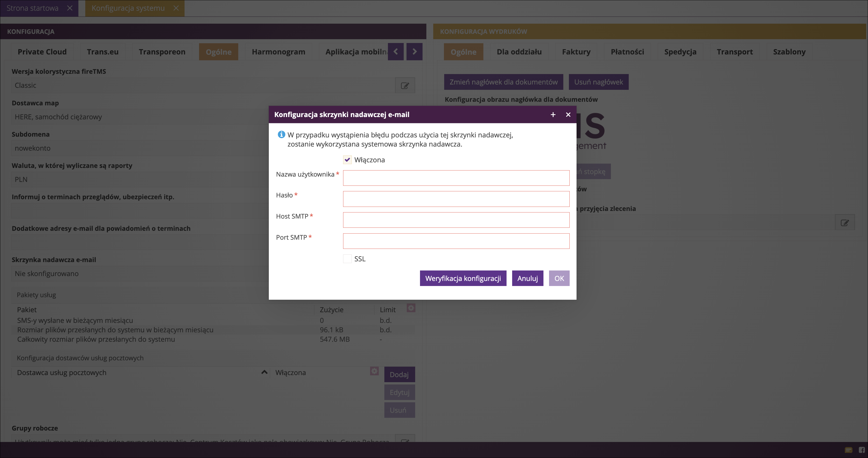Open the Faktury tab
868x458 pixels.
[x=576, y=52]
